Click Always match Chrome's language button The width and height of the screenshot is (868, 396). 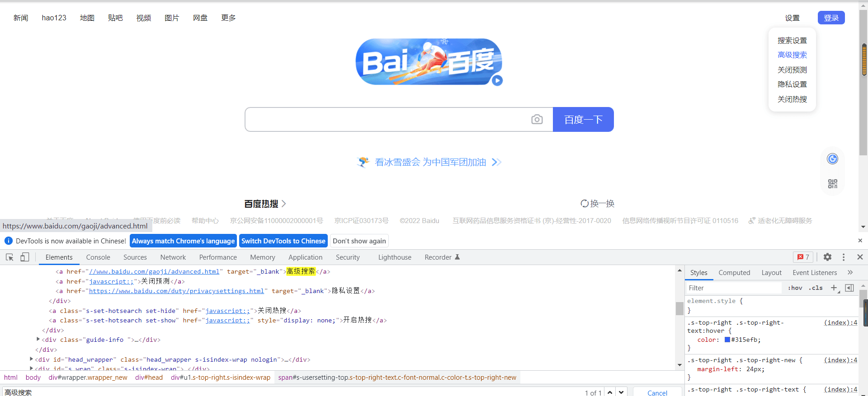pyautogui.click(x=183, y=241)
